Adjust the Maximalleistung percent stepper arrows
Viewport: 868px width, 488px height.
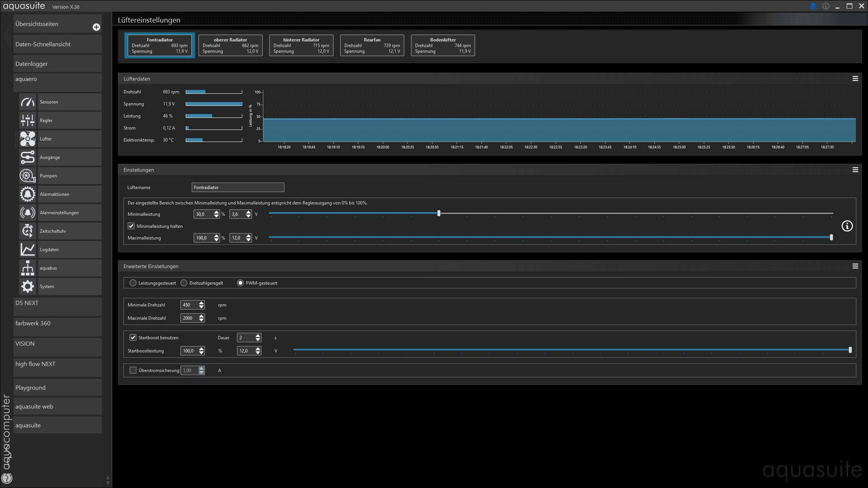coord(216,238)
